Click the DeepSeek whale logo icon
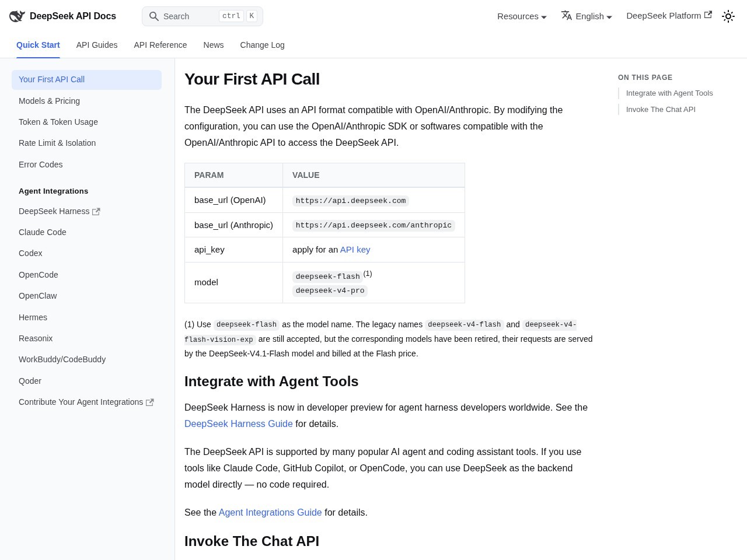Viewport: 747px width, 560px height. [17, 16]
